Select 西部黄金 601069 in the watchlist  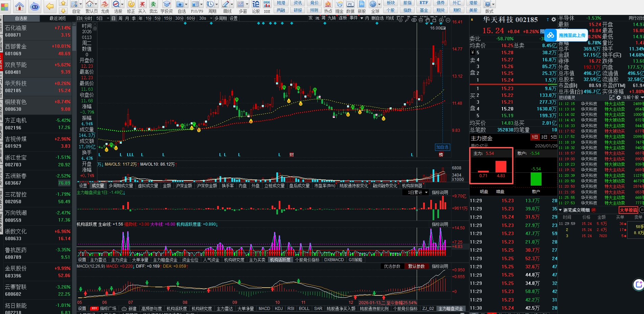point(38,50)
